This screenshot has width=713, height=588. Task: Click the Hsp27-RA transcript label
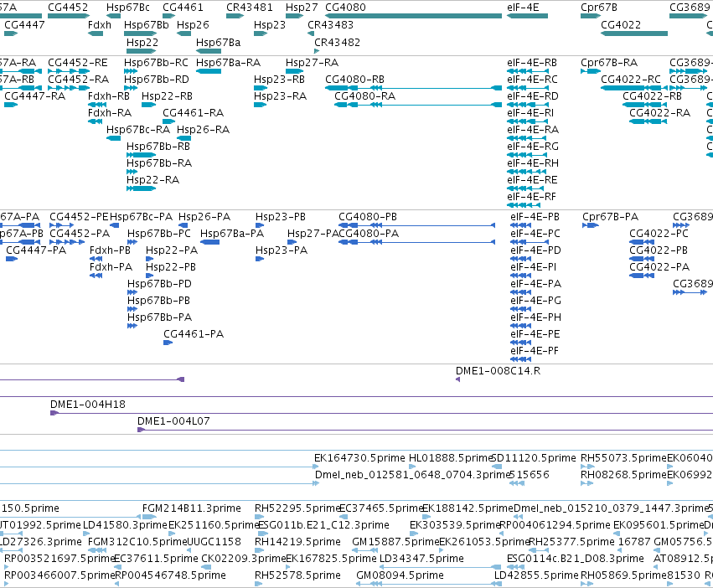point(312,62)
